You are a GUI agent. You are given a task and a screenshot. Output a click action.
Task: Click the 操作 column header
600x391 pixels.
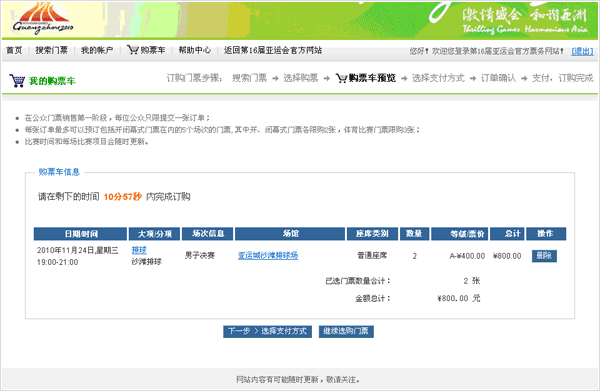click(546, 234)
